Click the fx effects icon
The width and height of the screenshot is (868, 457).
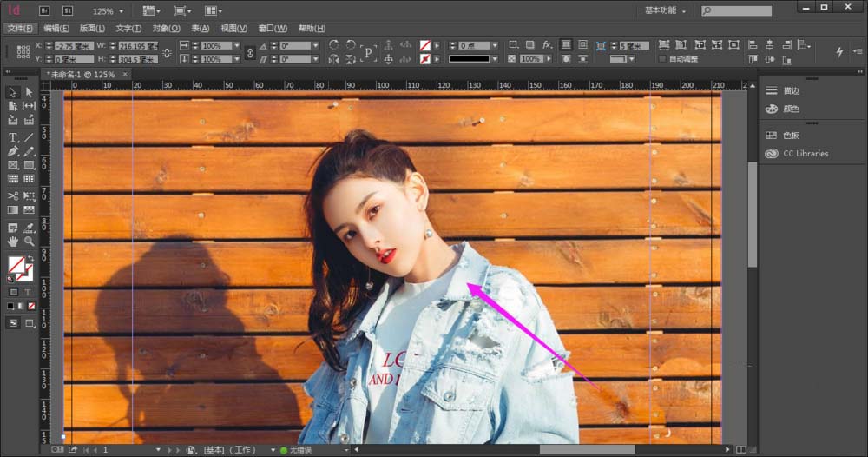[547, 44]
